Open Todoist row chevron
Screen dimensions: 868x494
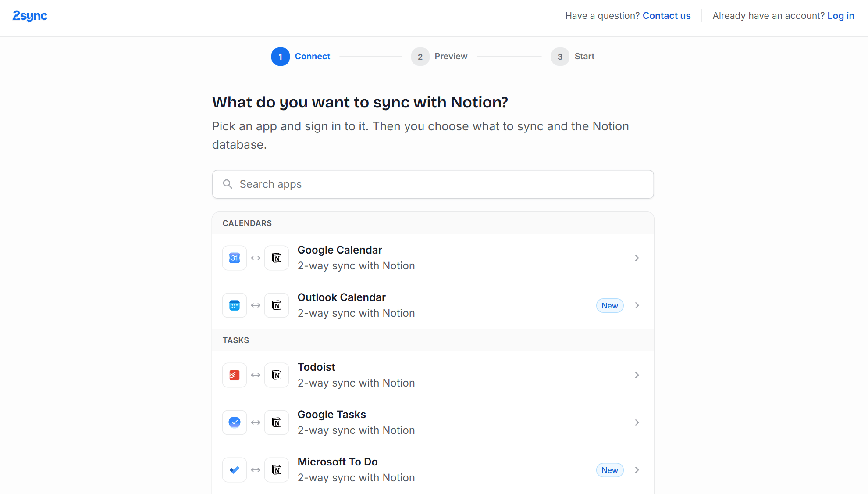pos(637,375)
